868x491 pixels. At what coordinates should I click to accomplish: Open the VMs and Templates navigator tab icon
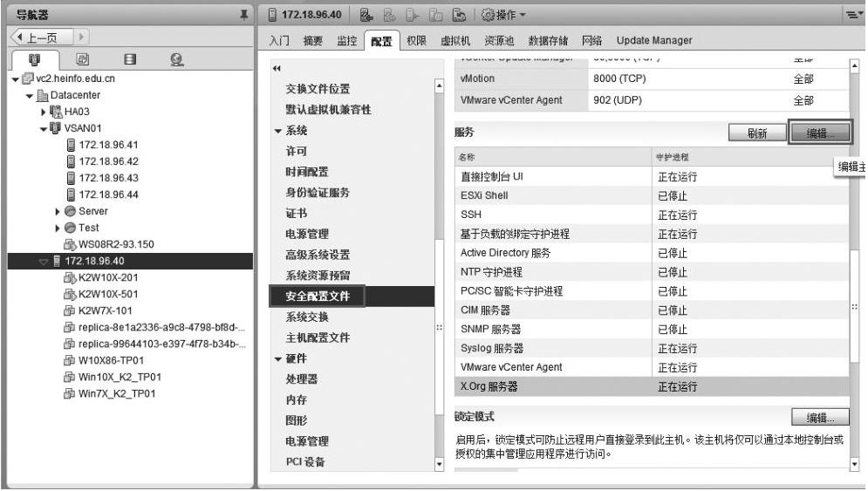click(83, 58)
